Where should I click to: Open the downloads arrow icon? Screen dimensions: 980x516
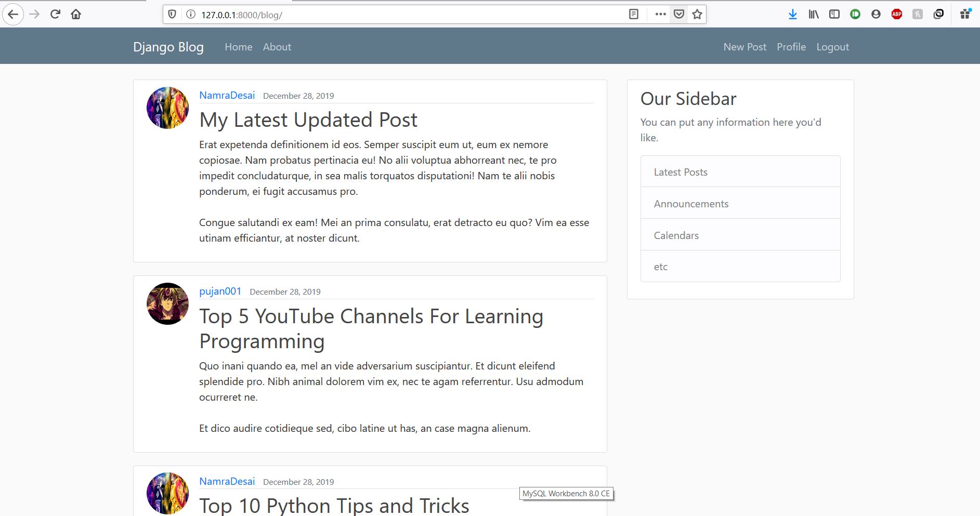coord(793,15)
